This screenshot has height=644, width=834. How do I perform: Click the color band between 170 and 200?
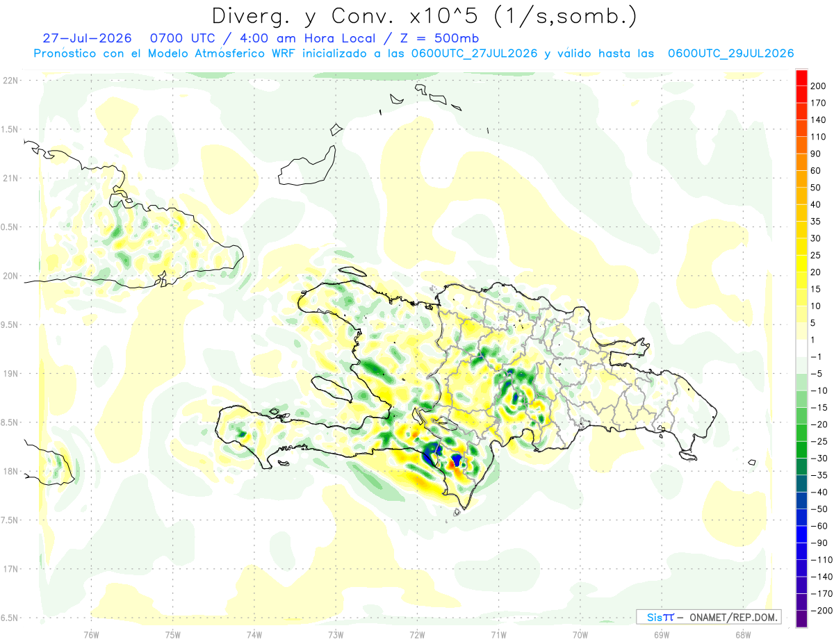pos(802,94)
